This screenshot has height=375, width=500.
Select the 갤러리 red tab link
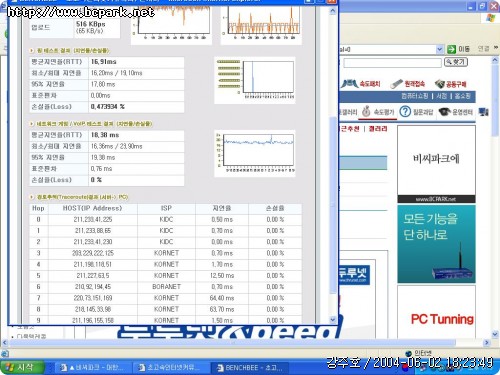click(x=378, y=129)
